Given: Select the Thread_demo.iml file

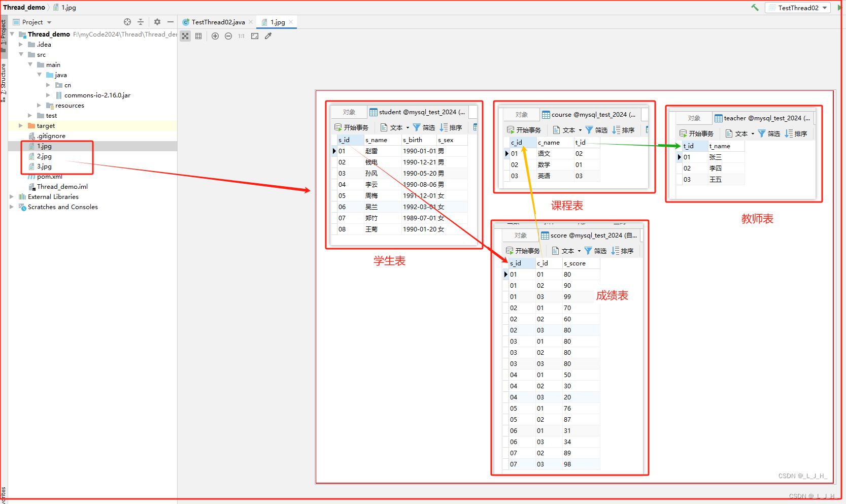Looking at the screenshot, I should point(62,186).
